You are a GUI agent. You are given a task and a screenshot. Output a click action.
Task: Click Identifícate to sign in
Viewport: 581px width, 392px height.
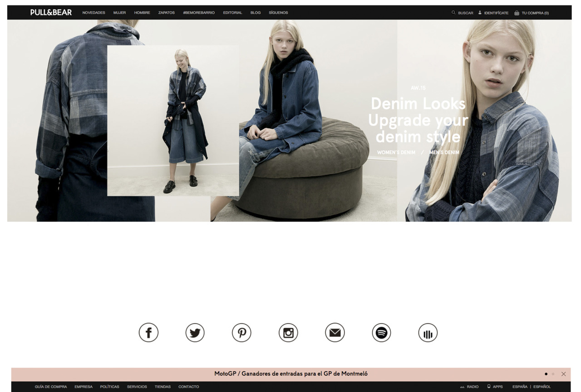point(496,13)
